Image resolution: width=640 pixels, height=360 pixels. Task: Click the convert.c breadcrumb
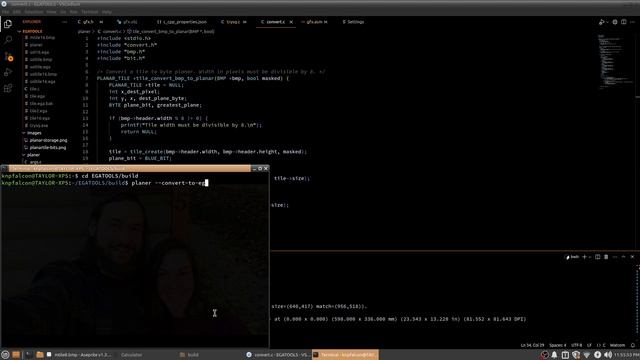[111, 31]
